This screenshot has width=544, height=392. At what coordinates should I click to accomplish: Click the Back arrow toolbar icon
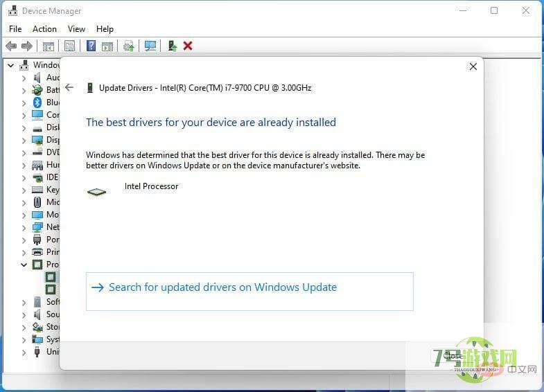point(11,46)
